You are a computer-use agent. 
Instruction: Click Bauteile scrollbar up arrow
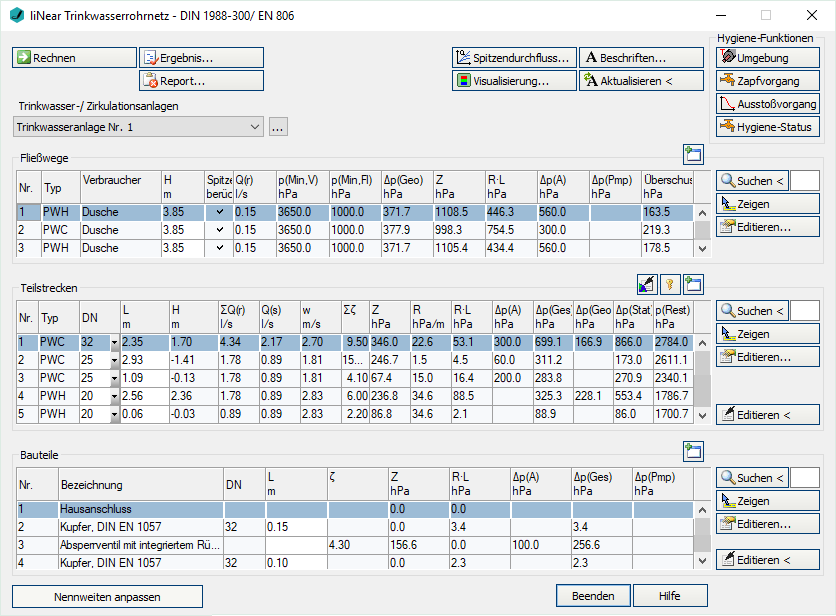(x=703, y=510)
